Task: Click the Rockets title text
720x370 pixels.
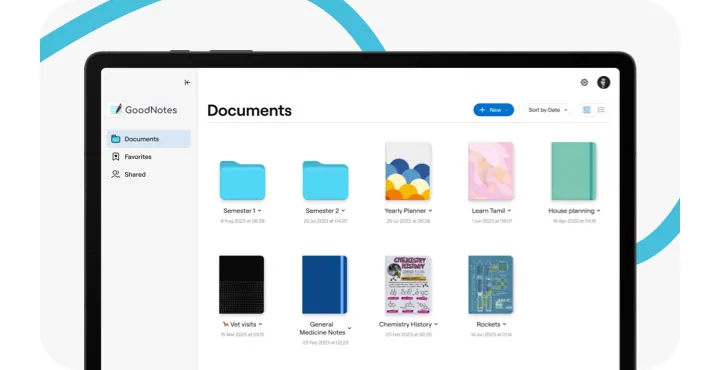Action: tap(488, 324)
